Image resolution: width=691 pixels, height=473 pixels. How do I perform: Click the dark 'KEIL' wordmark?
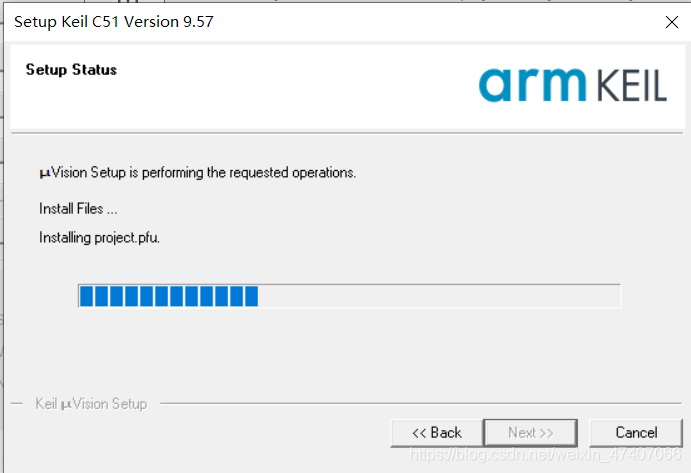(632, 86)
